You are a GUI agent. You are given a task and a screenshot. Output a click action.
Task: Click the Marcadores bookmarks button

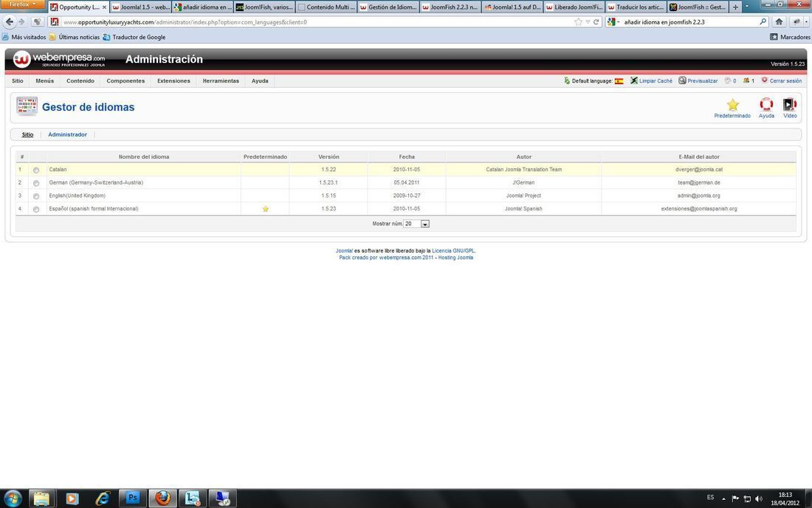[x=790, y=37]
